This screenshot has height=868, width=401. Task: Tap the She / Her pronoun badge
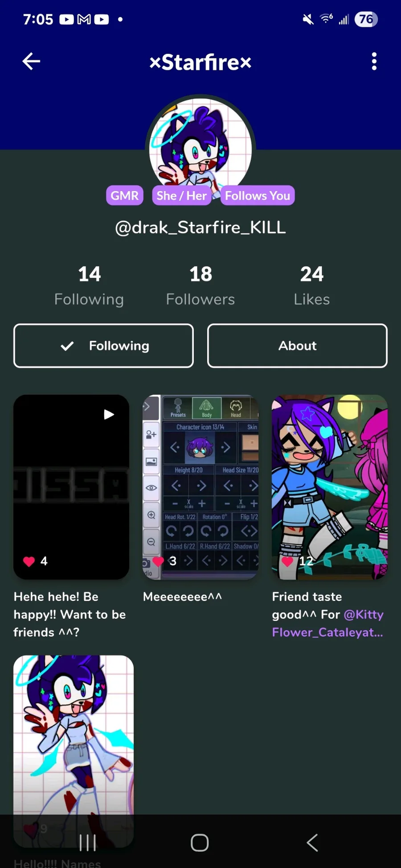pyautogui.click(x=181, y=196)
